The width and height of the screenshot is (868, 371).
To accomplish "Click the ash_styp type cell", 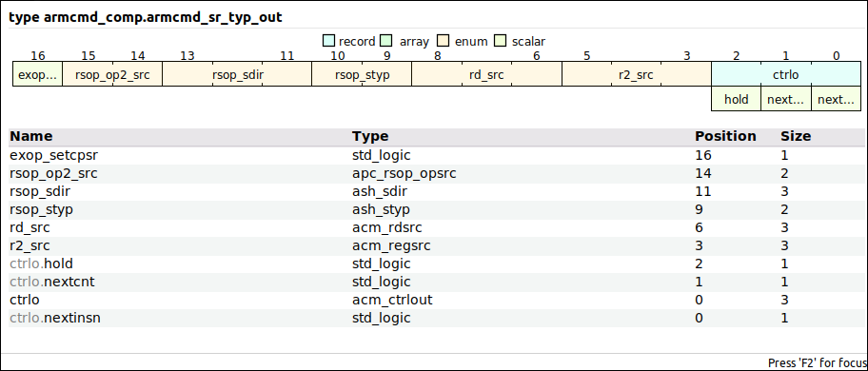I will [381, 210].
